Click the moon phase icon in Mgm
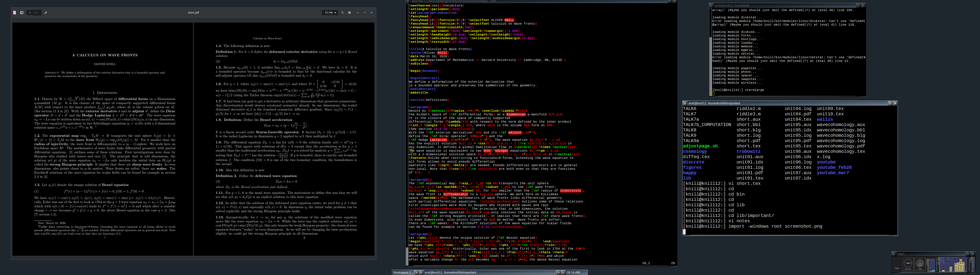980x275 pixels. (x=920, y=263)
